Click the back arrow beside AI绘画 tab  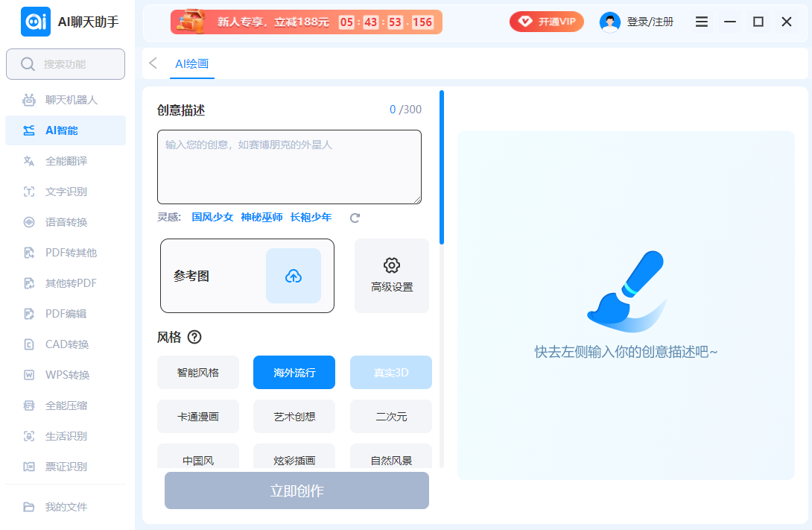point(153,63)
